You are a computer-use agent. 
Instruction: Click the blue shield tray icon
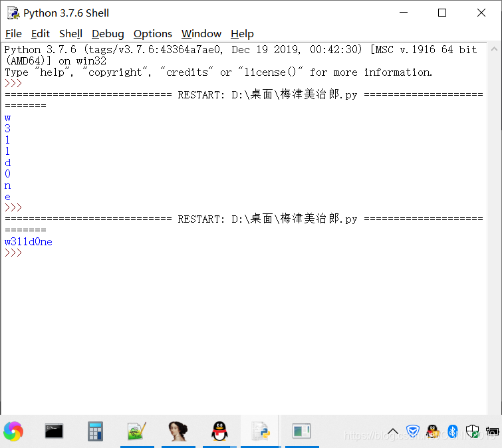413,431
